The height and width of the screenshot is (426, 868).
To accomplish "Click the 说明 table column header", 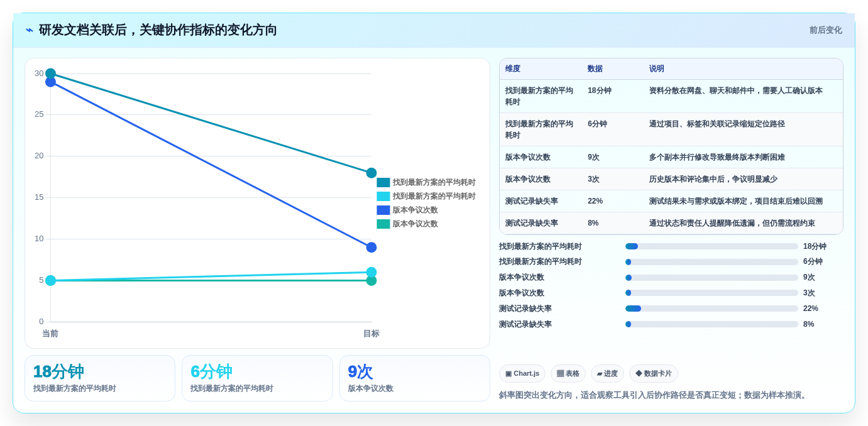I will point(657,69).
